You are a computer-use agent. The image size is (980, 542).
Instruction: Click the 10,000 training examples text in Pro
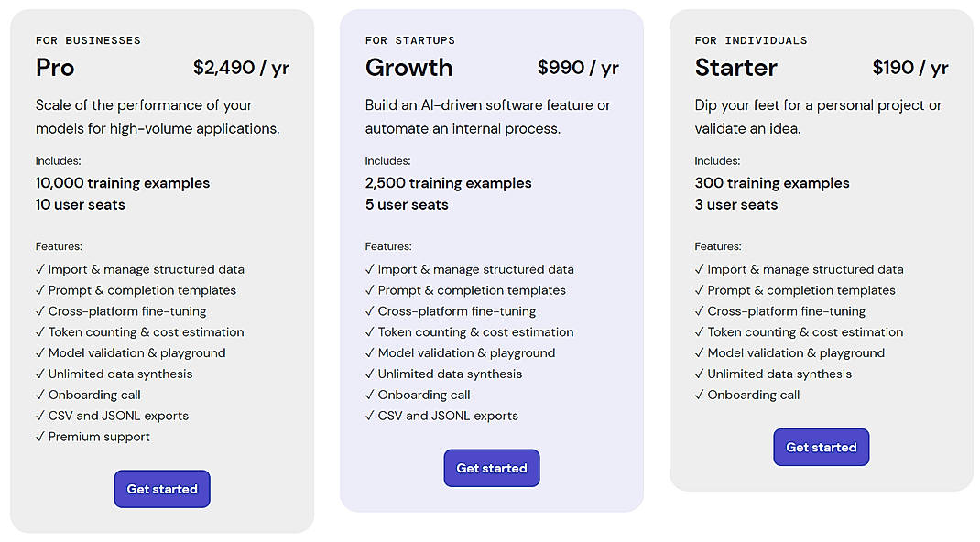[122, 183]
